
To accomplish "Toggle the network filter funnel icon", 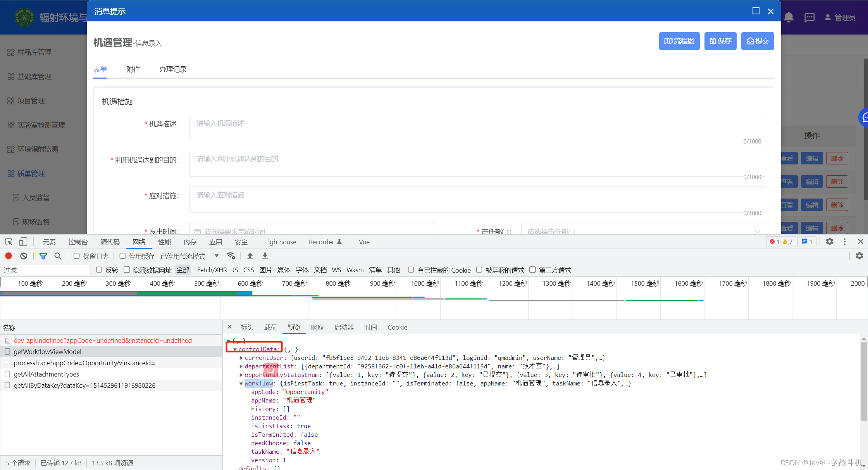I will point(43,256).
